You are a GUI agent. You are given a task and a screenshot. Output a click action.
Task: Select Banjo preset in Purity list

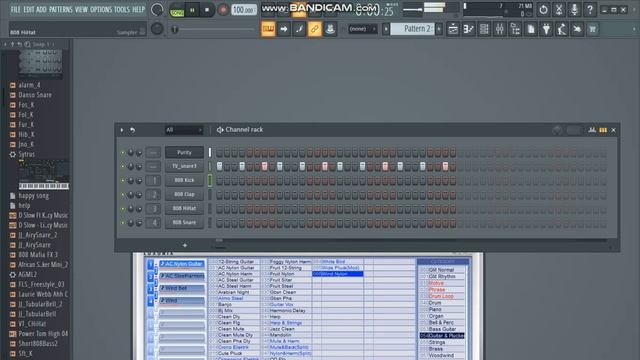pyautogui.click(x=225, y=304)
